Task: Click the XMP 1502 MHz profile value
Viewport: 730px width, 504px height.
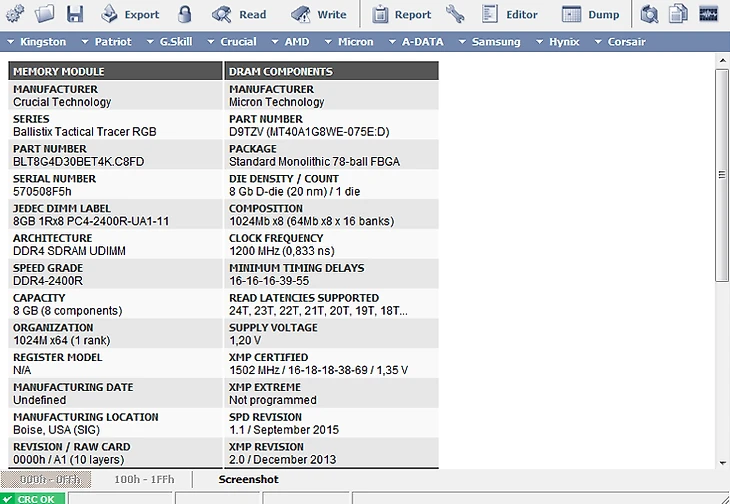Action: pyautogui.click(x=318, y=370)
